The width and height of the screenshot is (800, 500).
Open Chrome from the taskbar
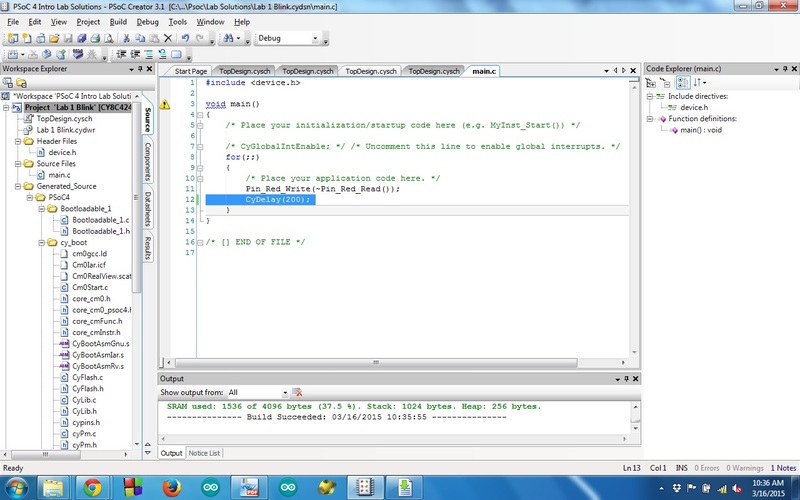pyautogui.click(x=92, y=488)
